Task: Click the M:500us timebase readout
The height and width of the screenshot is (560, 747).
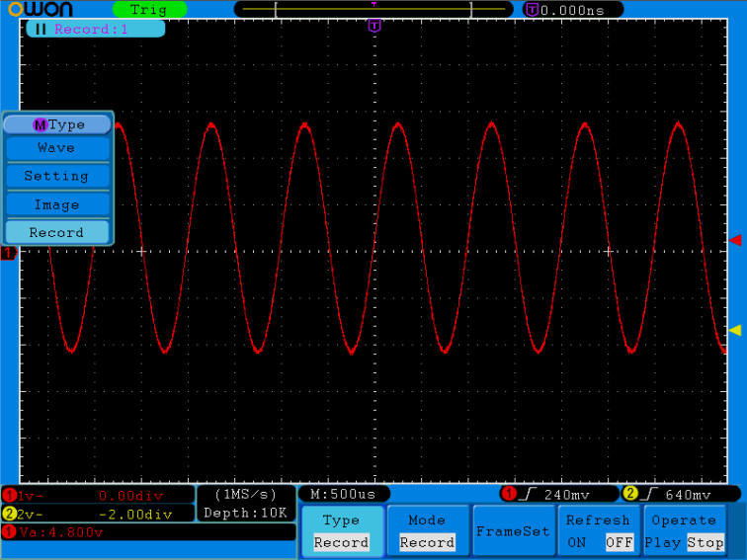Action: (343, 494)
